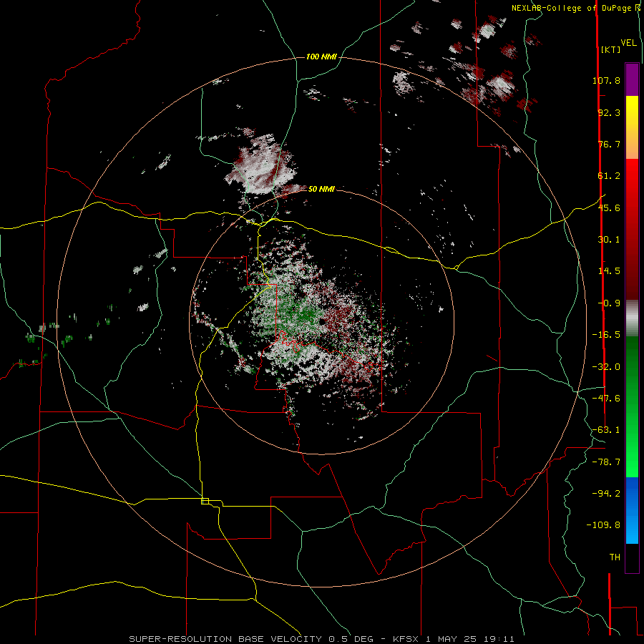Click the "[KT]" units label

[x=610, y=49]
